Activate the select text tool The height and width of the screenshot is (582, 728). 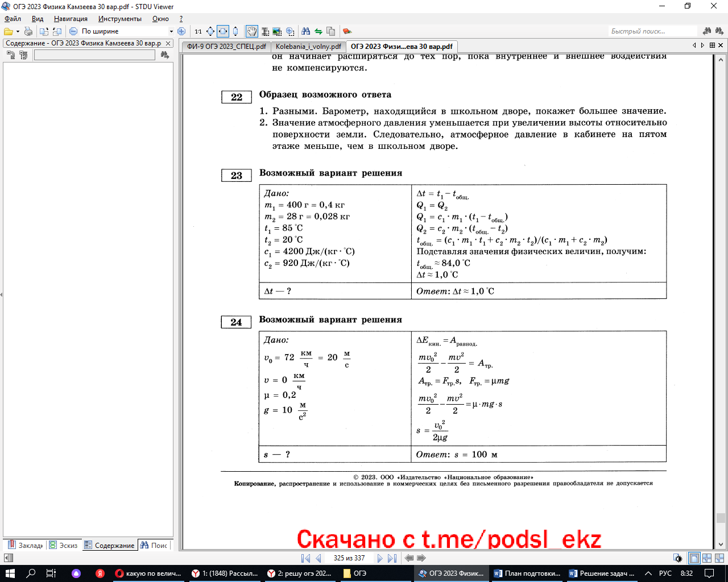coord(265,31)
